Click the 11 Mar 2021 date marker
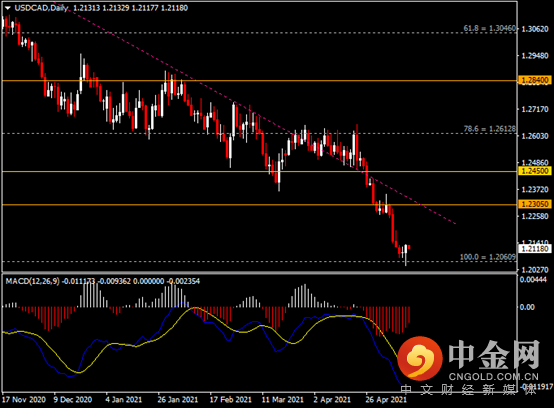This screenshot has height=408, width=554. (283, 400)
